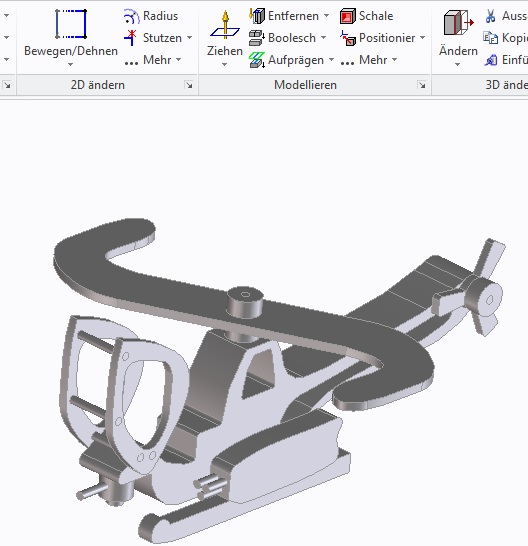Select the Positionier tool icon
The image size is (528, 546).
348,38
